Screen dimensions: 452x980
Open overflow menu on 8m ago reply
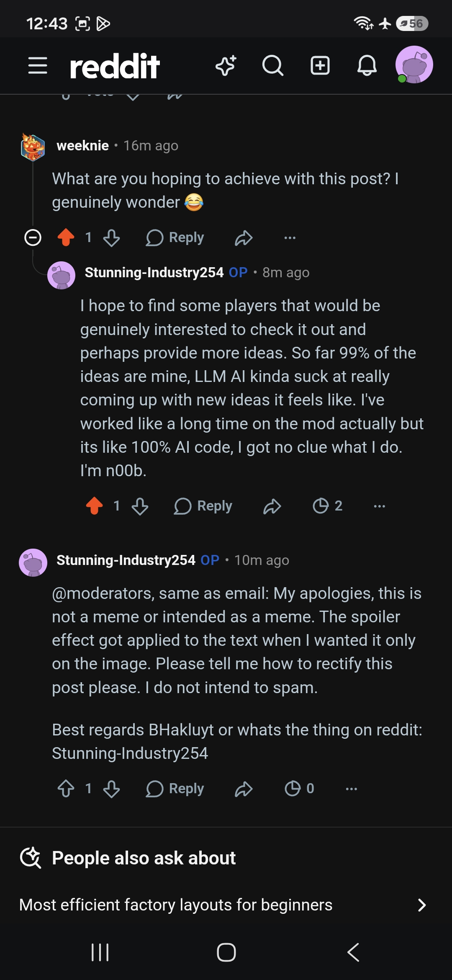[379, 506]
